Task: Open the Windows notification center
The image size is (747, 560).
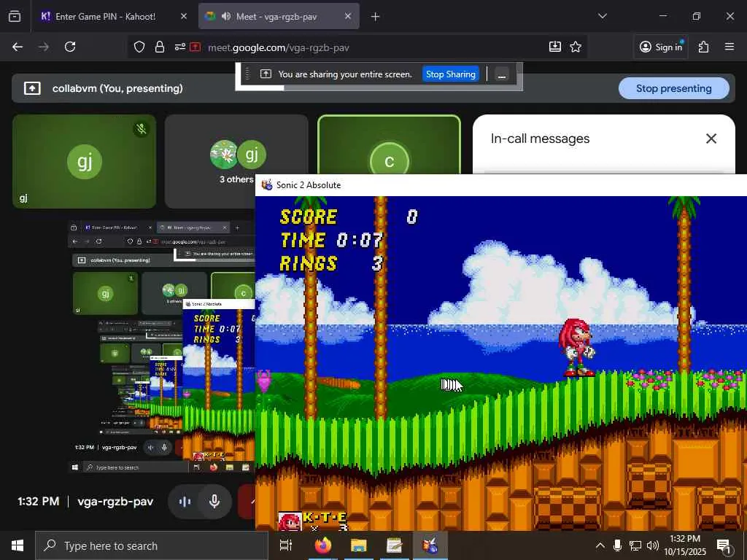Action: (x=724, y=547)
